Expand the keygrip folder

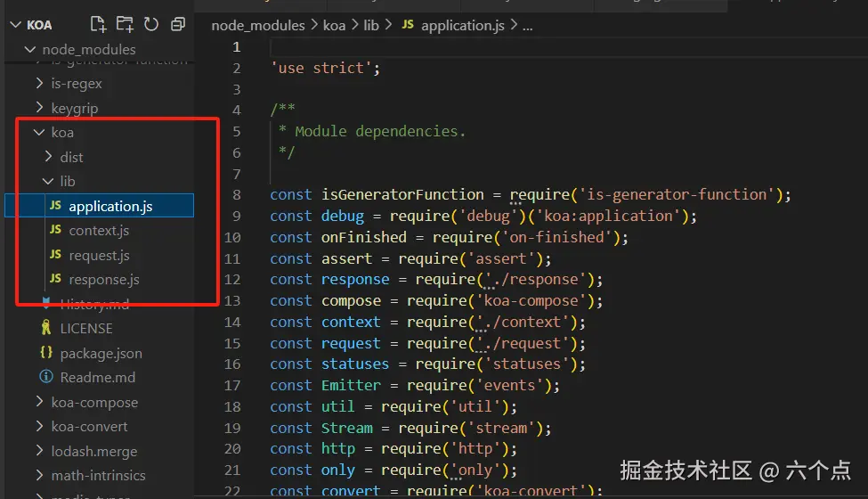39,108
